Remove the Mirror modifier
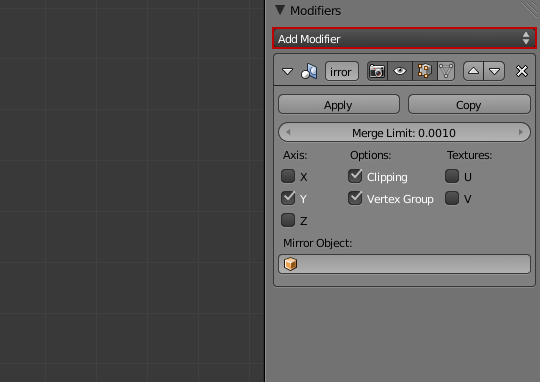 (522, 71)
